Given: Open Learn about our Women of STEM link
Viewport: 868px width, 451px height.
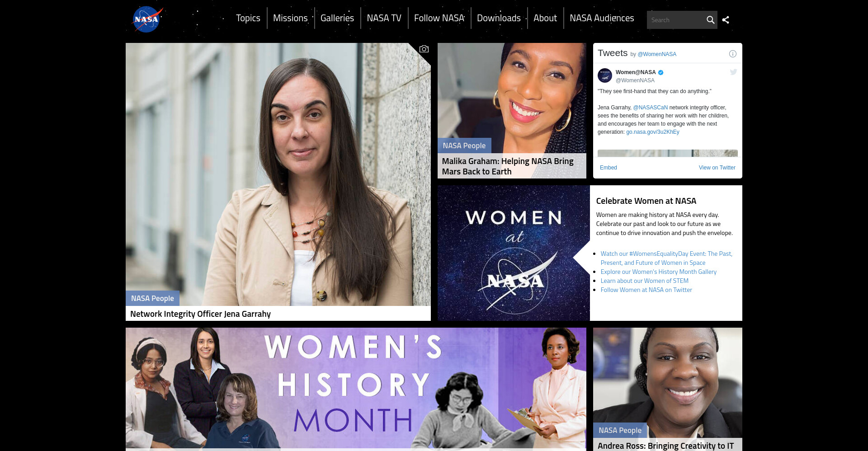Looking at the screenshot, I should click(644, 281).
